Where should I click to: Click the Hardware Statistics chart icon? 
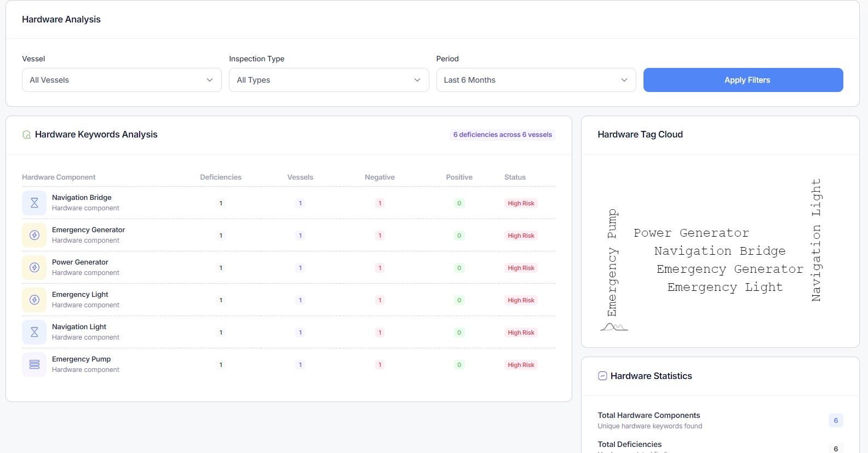(x=602, y=376)
